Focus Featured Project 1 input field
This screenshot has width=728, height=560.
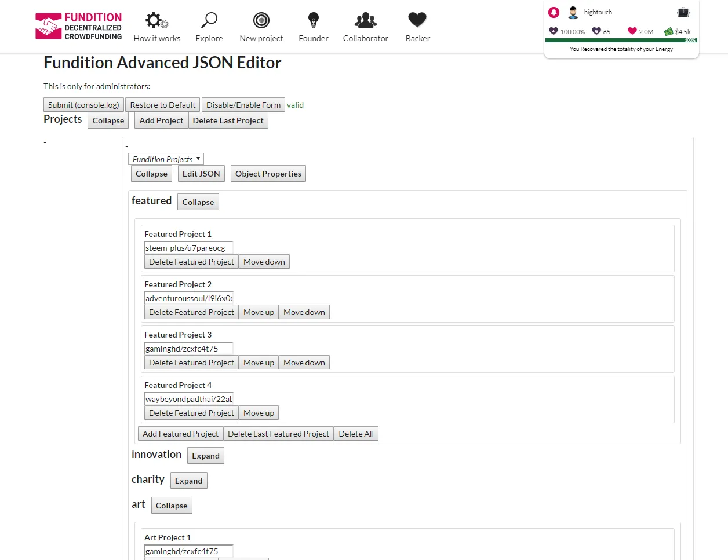(188, 248)
